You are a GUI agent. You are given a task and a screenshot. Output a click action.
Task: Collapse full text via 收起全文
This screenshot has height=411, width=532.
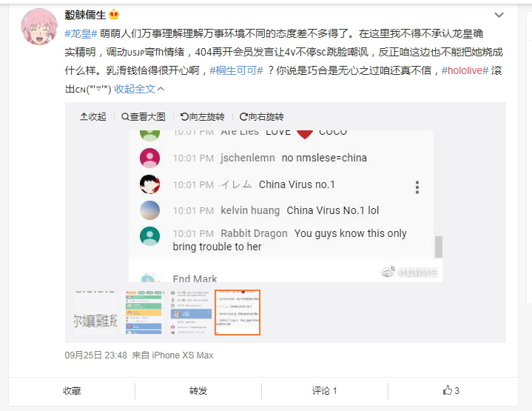tap(139, 89)
